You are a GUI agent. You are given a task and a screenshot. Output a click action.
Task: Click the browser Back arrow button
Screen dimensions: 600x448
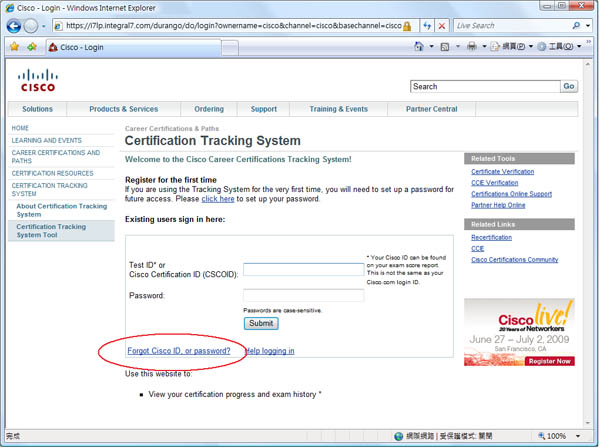pyautogui.click(x=14, y=25)
